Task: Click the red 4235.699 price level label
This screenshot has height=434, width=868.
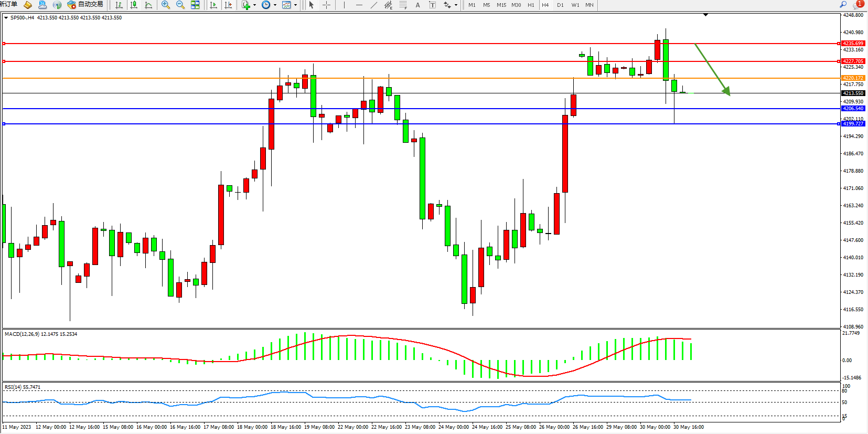Action: tap(853, 44)
